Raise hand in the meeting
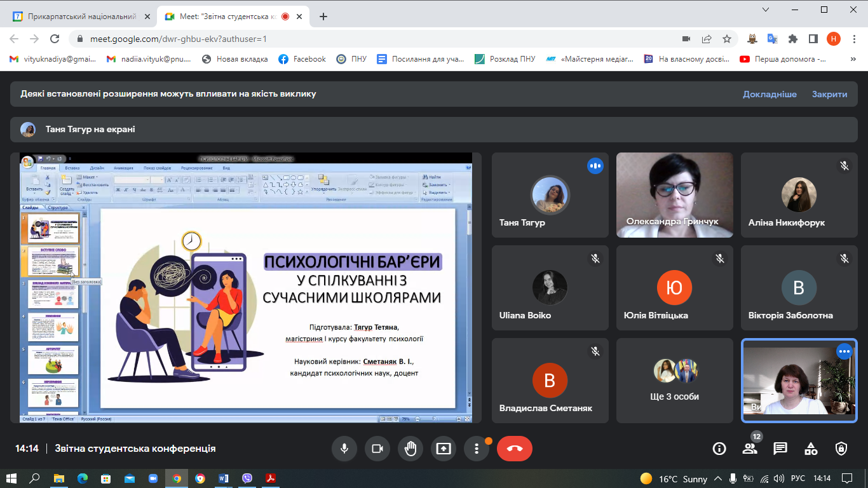 click(x=410, y=449)
